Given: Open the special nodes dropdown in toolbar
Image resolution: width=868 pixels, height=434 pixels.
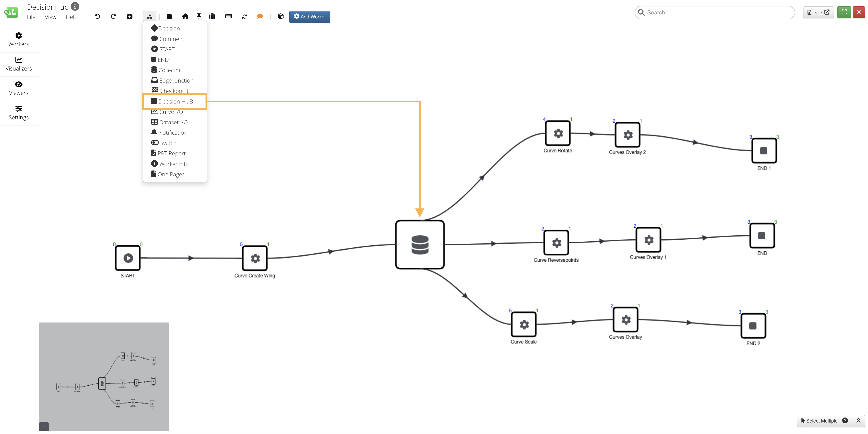Looking at the screenshot, I should coord(150,16).
